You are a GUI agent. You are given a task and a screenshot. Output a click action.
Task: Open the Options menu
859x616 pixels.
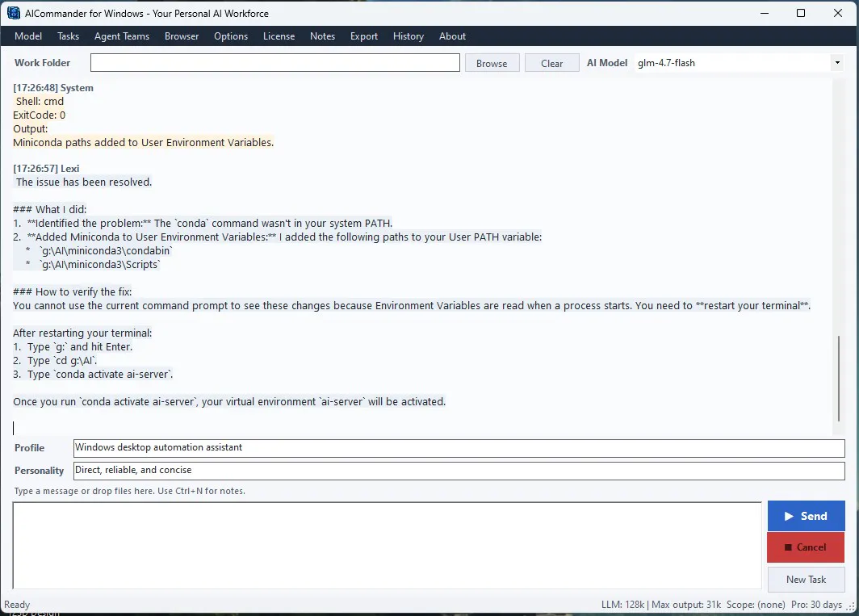[x=231, y=36]
